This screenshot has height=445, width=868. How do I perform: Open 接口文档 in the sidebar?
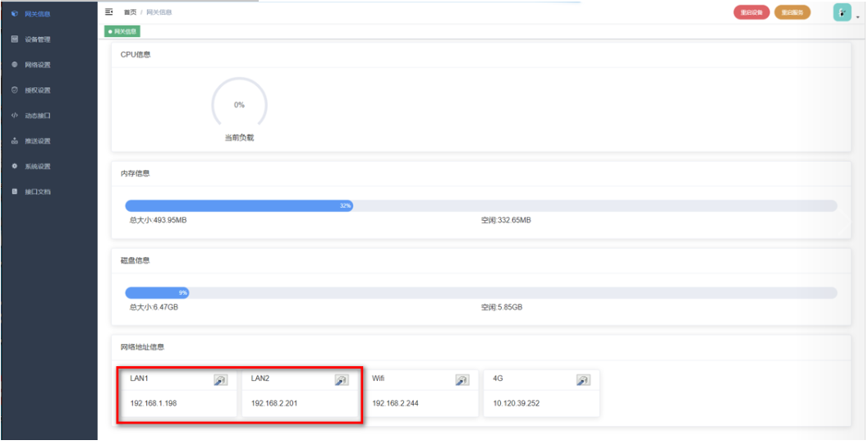[x=37, y=192]
